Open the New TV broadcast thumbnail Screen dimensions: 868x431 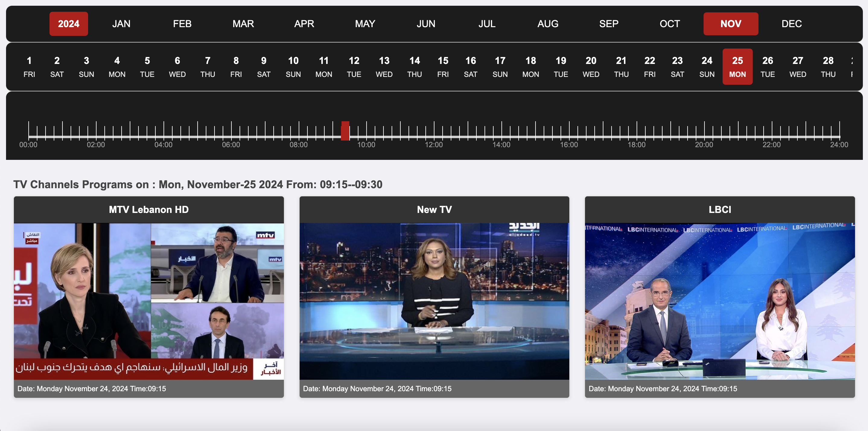point(434,301)
